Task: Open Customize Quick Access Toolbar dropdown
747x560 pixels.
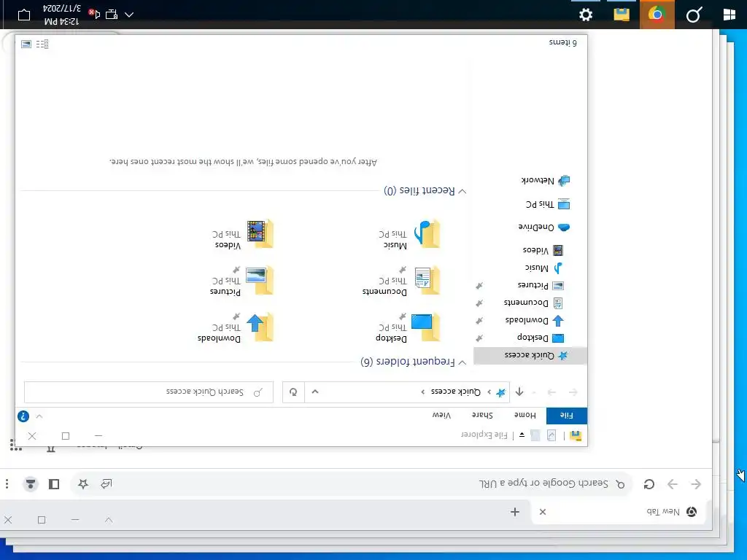Action: click(x=522, y=435)
